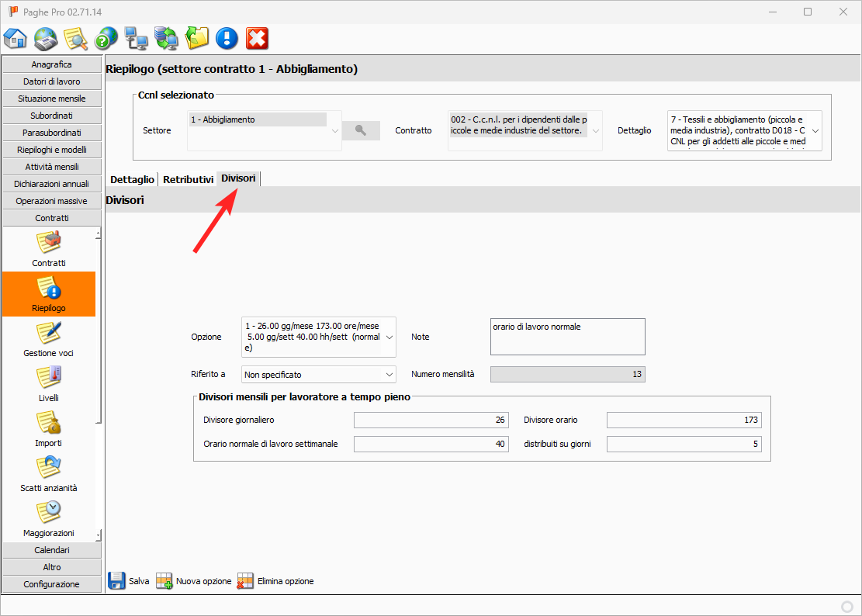The height and width of the screenshot is (616, 862).
Task: Open the globe newspaper news icon
Action: click(x=46, y=38)
